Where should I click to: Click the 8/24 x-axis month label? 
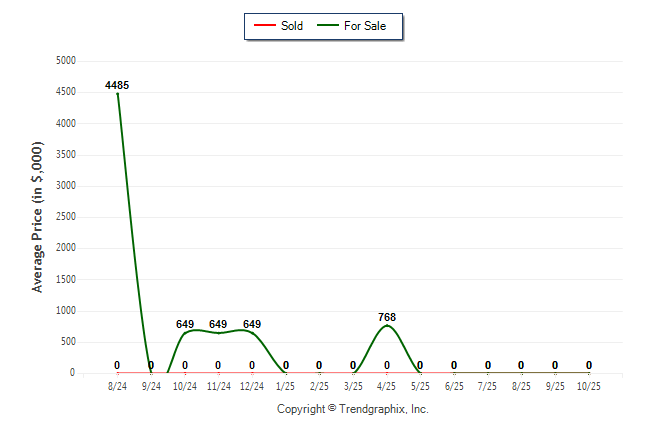click(117, 385)
